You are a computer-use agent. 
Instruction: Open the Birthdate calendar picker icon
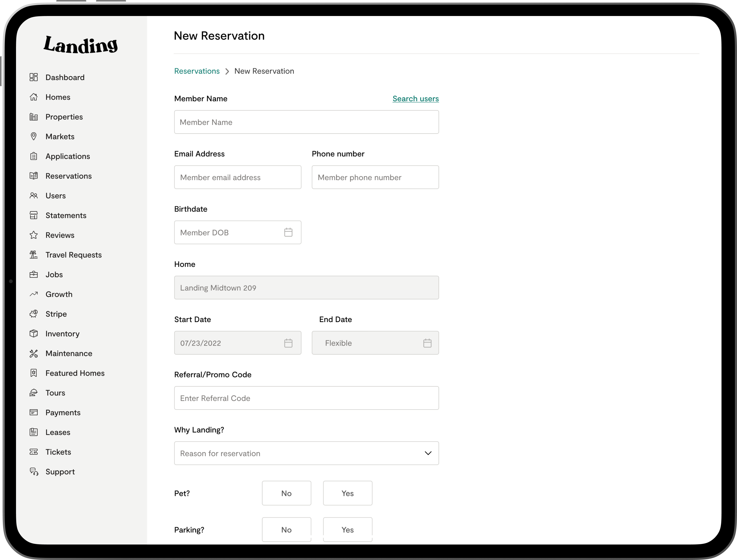pos(288,232)
